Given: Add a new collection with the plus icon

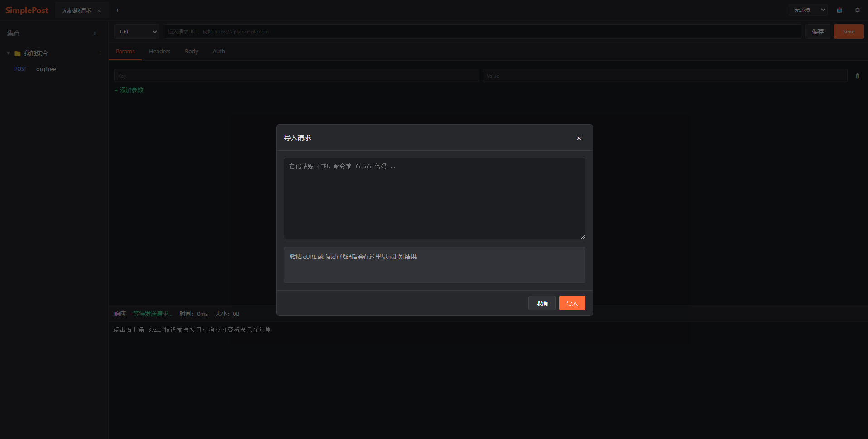Looking at the screenshot, I should (x=95, y=33).
